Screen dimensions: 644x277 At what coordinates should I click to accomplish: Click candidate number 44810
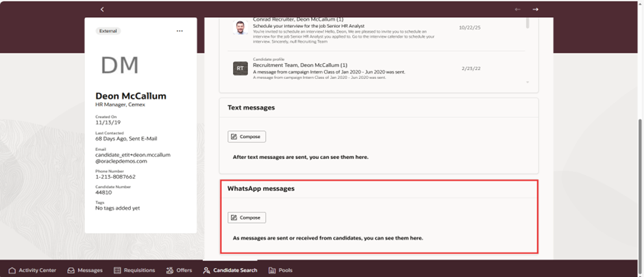point(103,193)
